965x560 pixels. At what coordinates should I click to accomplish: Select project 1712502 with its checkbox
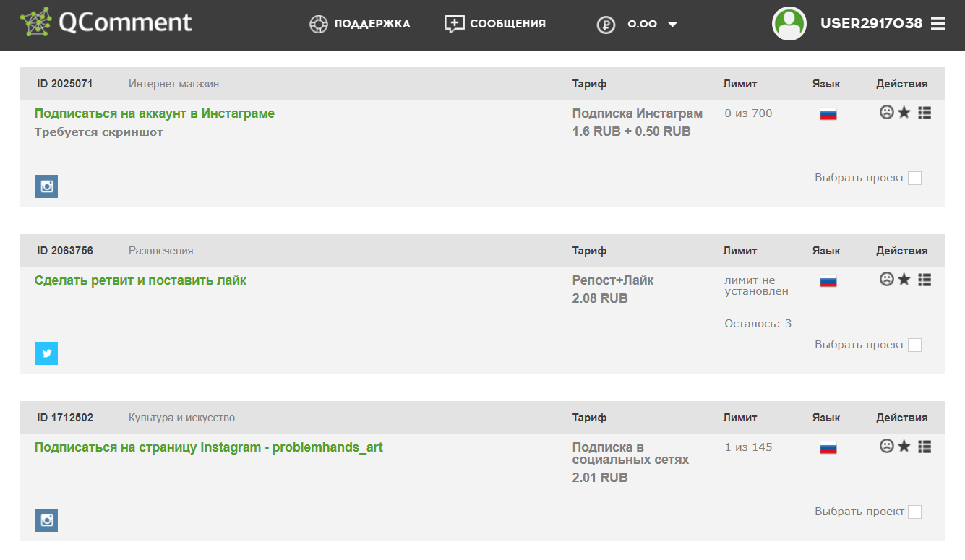[914, 512]
